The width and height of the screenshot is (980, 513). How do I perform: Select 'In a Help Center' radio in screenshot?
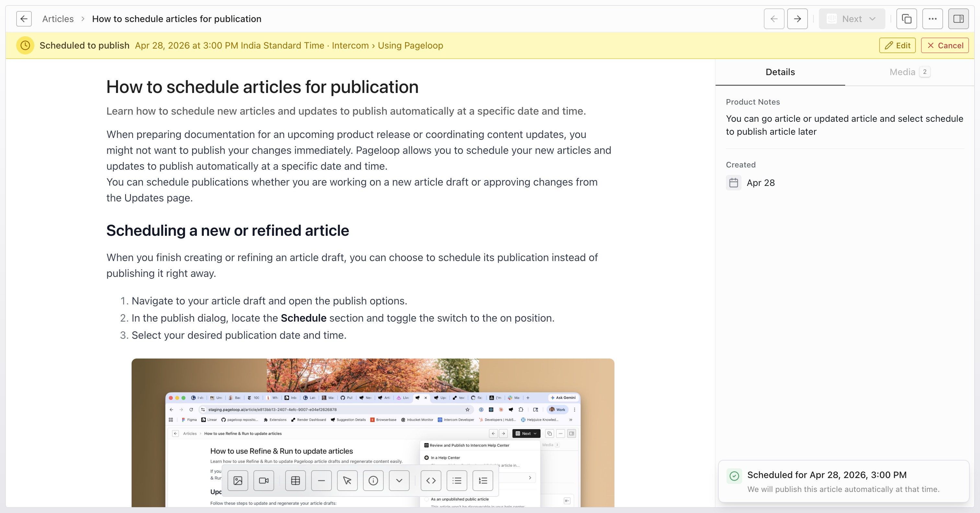pos(426,458)
